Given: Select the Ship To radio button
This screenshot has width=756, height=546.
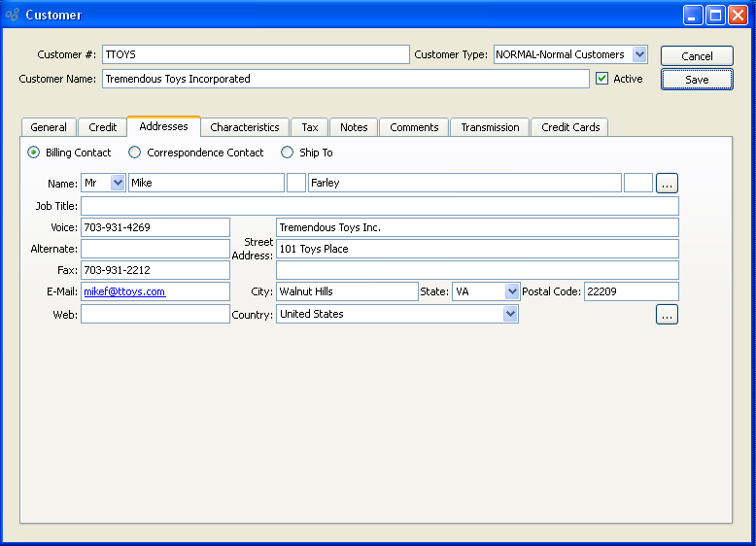Looking at the screenshot, I should 288,153.
